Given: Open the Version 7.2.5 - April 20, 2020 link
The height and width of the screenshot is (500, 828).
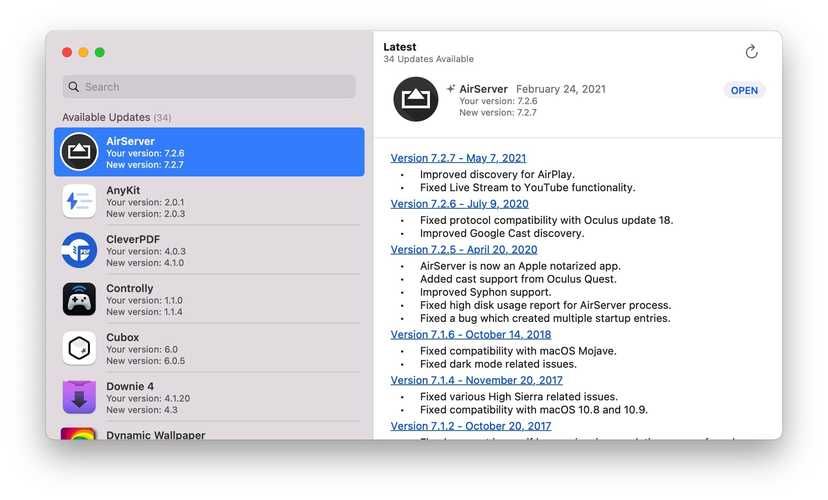Looking at the screenshot, I should (x=464, y=250).
